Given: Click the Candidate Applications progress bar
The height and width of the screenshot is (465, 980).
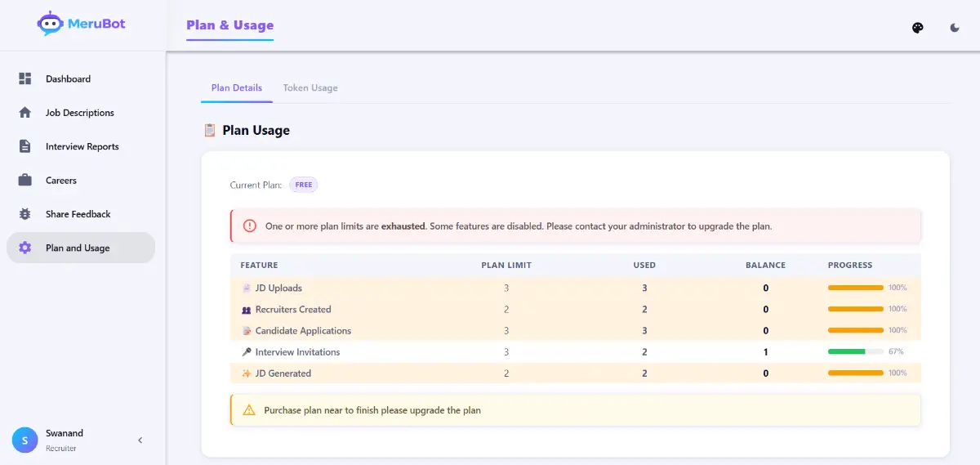Looking at the screenshot, I should pos(856,330).
